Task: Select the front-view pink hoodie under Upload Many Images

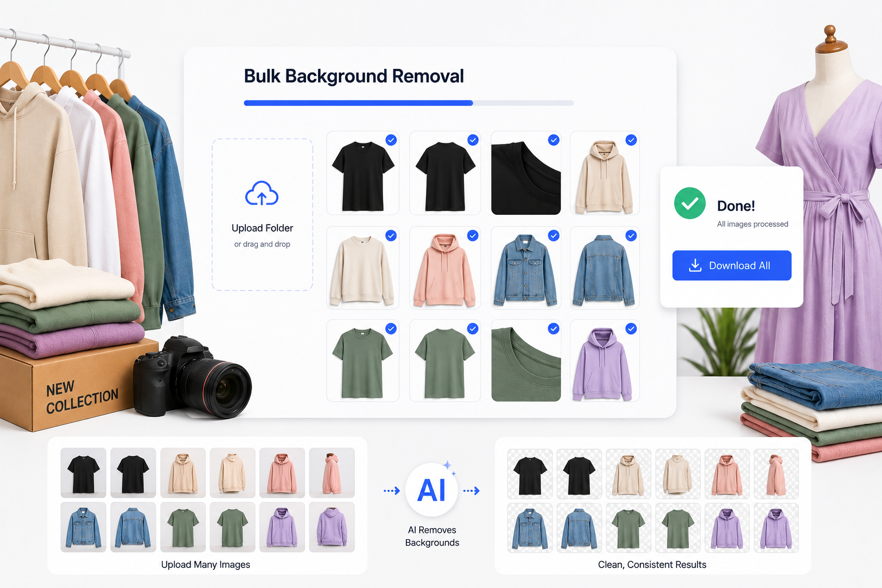Action: 282,473
